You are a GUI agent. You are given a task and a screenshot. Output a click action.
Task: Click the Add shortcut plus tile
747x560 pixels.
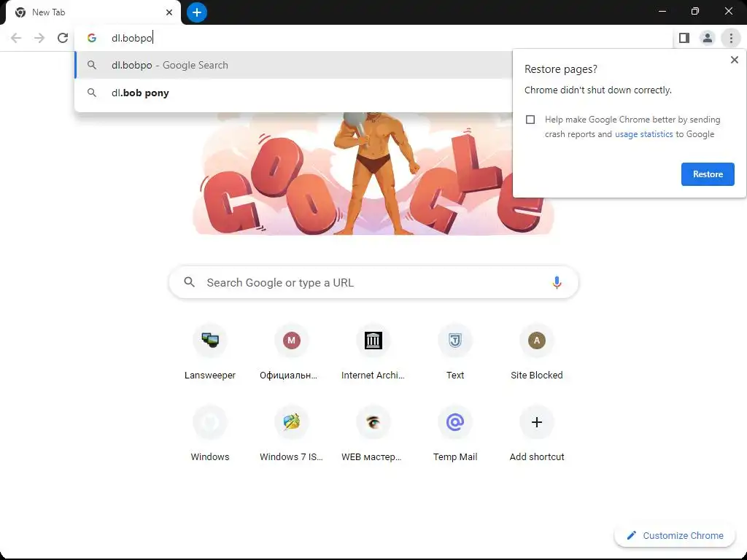coord(536,435)
